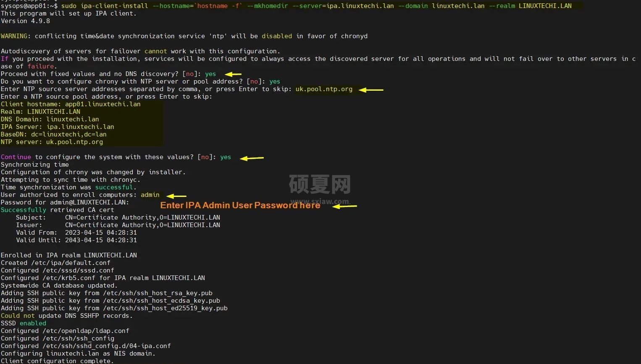This screenshot has height=364, width=641.
Task: Select the 'Version 4.9.8' line
Action: point(25,21)
